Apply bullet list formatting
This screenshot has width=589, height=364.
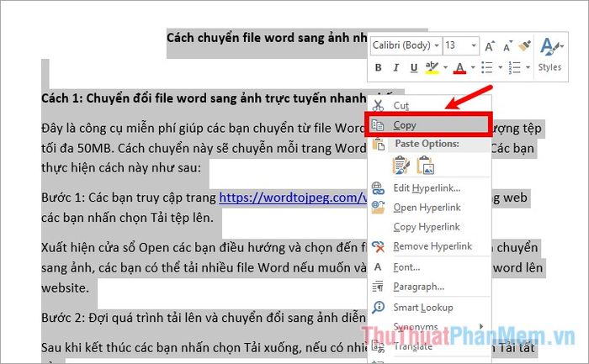487,67
